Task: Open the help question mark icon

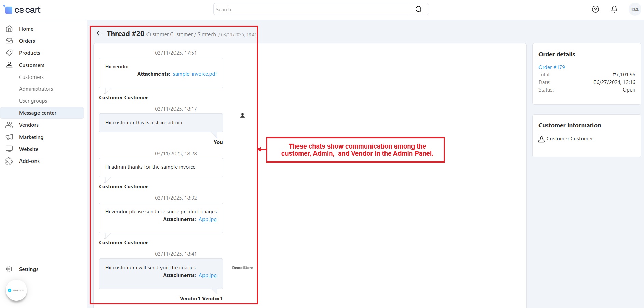Action: [x=595, y=10]
